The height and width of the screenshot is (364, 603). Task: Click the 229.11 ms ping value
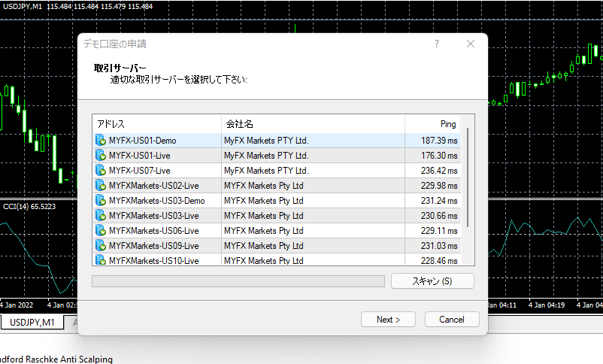[x=439, y=230]
